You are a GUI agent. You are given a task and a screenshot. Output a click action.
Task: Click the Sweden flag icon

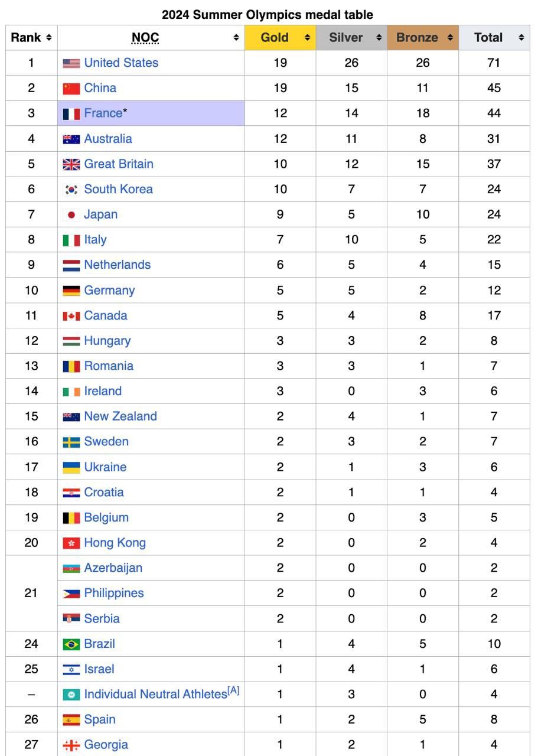[x=71, y=442]
